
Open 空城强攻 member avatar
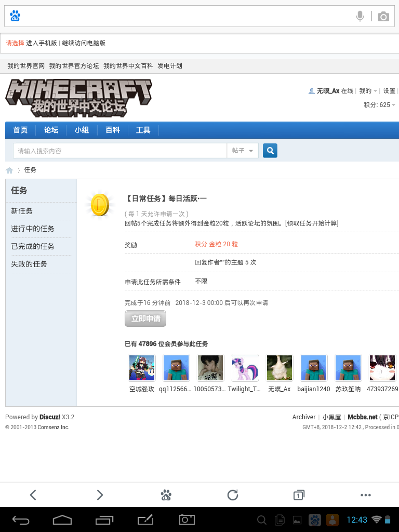point(142,368)
